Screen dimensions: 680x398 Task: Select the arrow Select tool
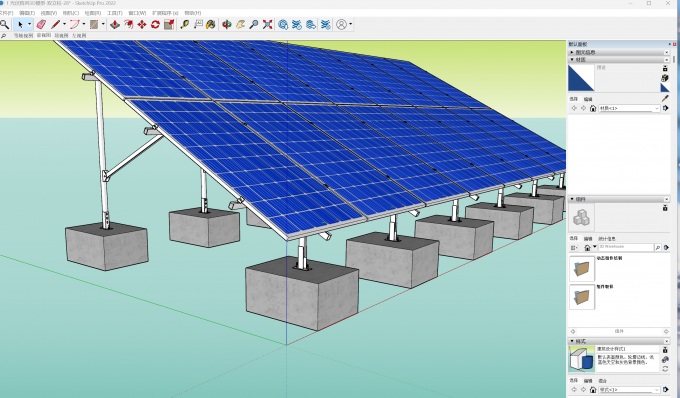click(20, 25)
